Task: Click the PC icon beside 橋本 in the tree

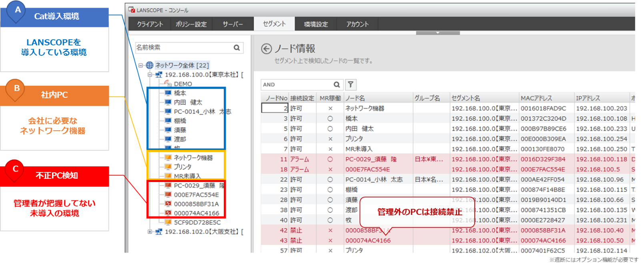Action: coord(168,93)
